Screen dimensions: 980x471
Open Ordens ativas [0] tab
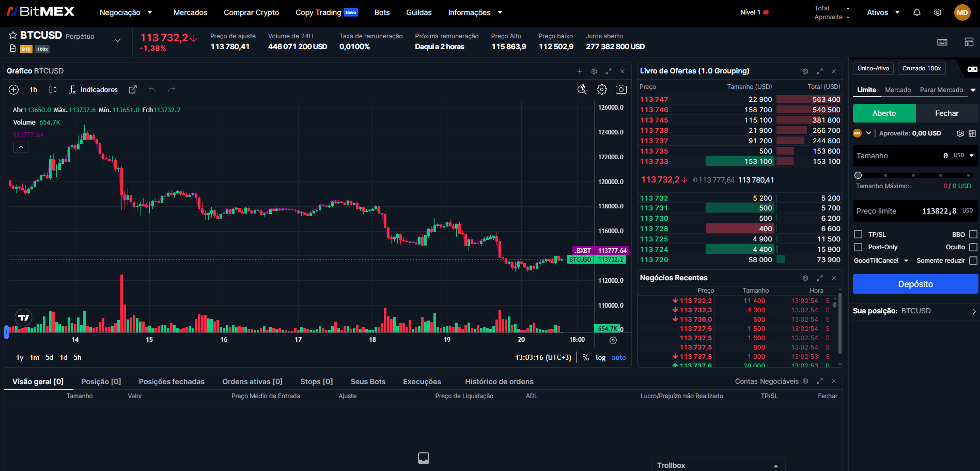click(252, 382)
